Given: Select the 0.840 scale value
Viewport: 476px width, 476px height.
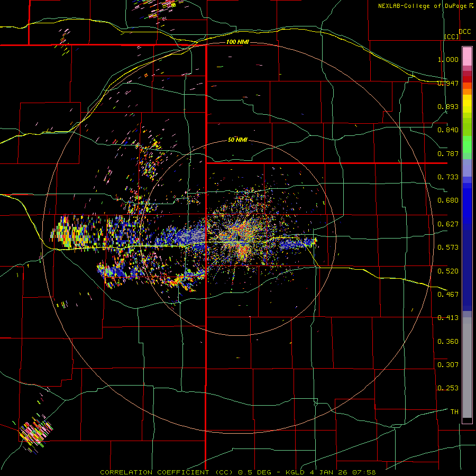Looking at the screenshot, I should point(448,130).
